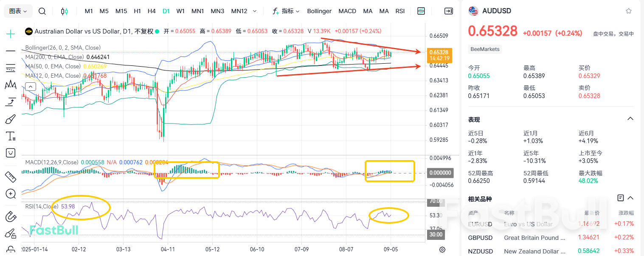Collapse the 表现 performance section
The height and width of the screenshot is (256, 644).
tap(631, 119)
